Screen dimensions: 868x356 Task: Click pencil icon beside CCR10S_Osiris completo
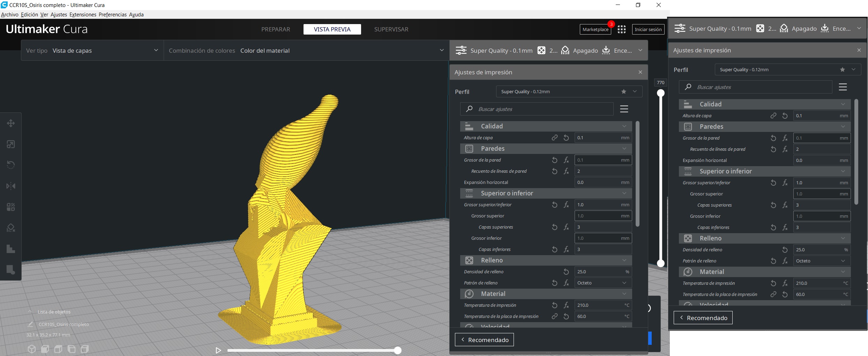point(30,324)
